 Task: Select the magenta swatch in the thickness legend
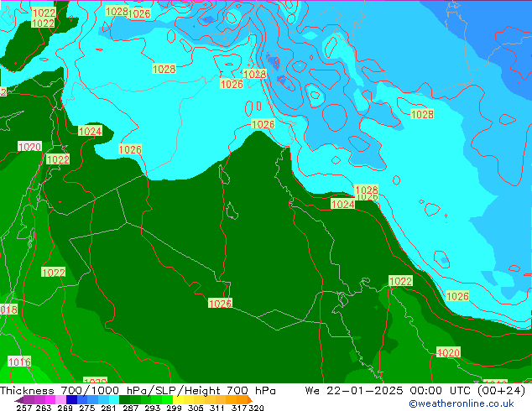coord(50,399)
